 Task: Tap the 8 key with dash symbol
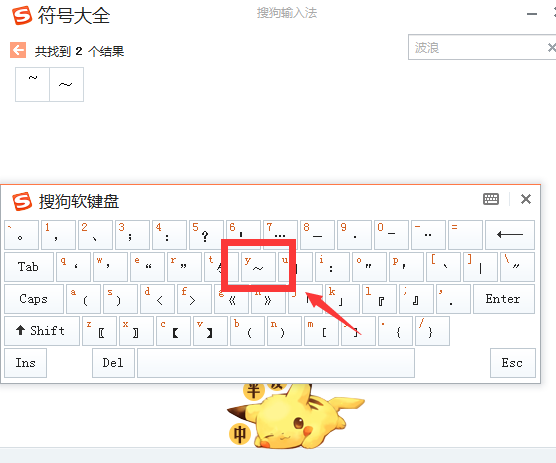(317, 235)
